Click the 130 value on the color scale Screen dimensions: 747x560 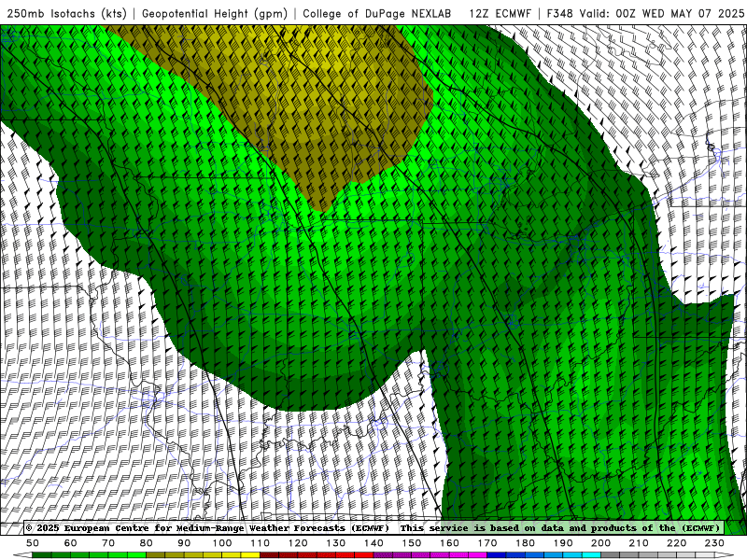click(336, 543)
